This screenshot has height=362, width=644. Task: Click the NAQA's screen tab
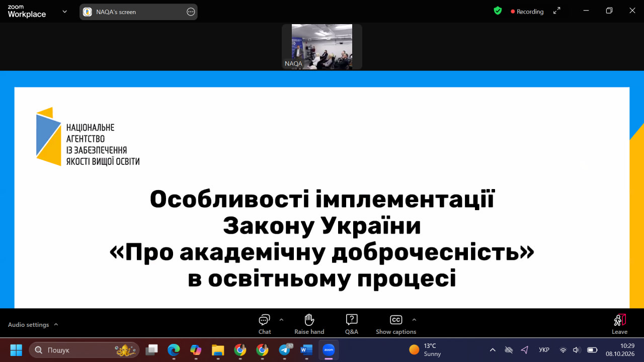tap(138, 12)
